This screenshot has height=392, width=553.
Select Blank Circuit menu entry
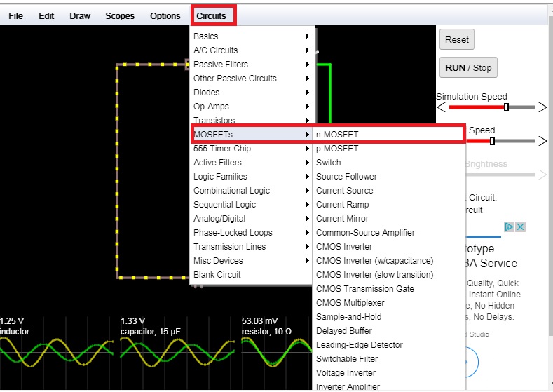click(217, 275)
